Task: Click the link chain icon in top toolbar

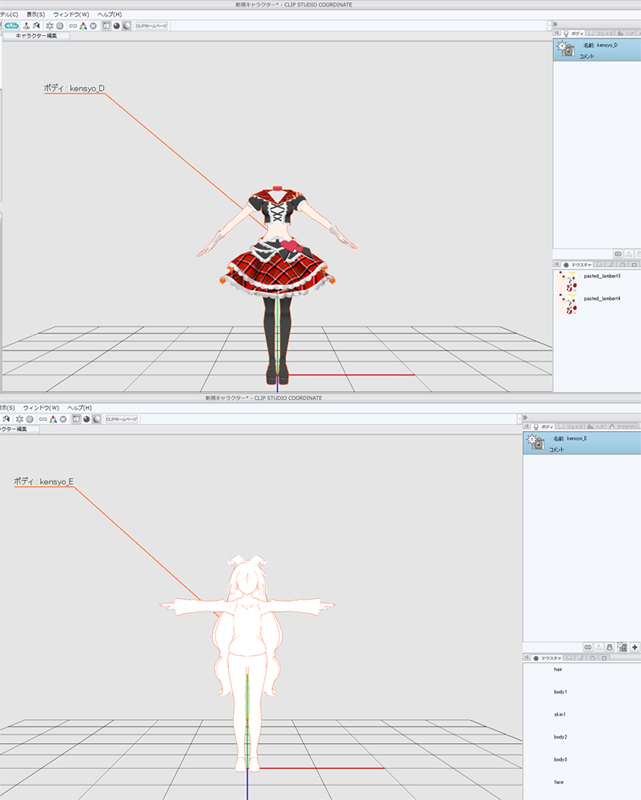Action: [72, 25]
